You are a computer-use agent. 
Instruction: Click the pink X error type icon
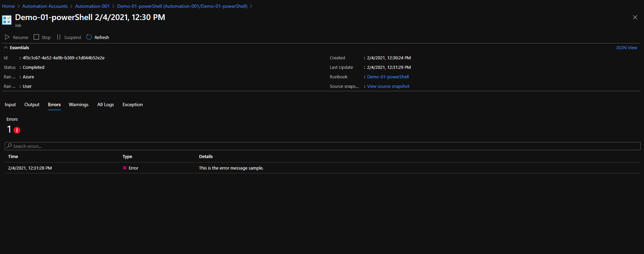125,168
